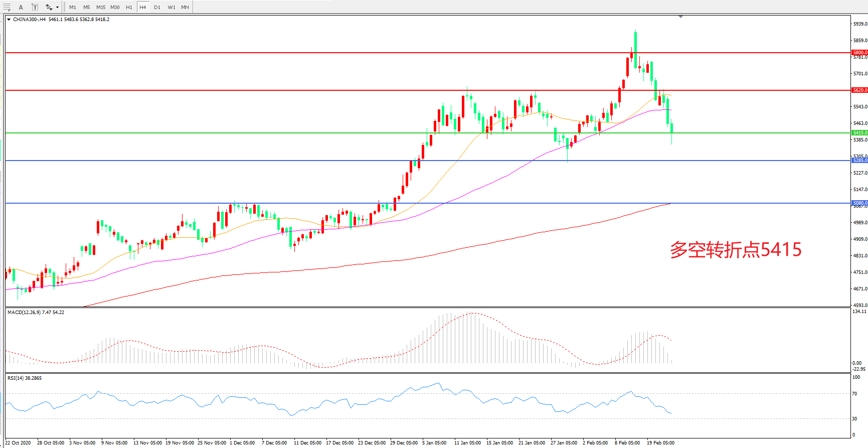Switch to the W1 weekly timeframe

[x=171, y=7]
